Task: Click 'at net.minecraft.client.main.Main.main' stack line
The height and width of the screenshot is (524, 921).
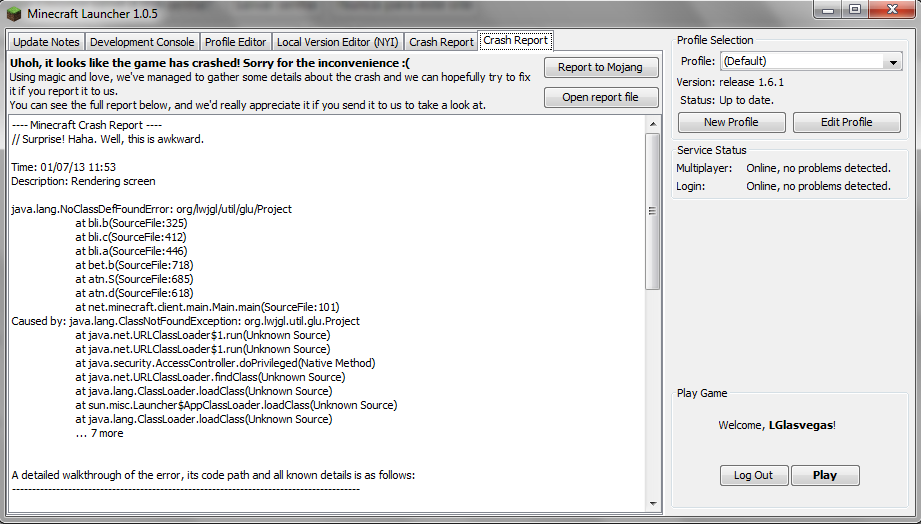Action: coord(207,307)
